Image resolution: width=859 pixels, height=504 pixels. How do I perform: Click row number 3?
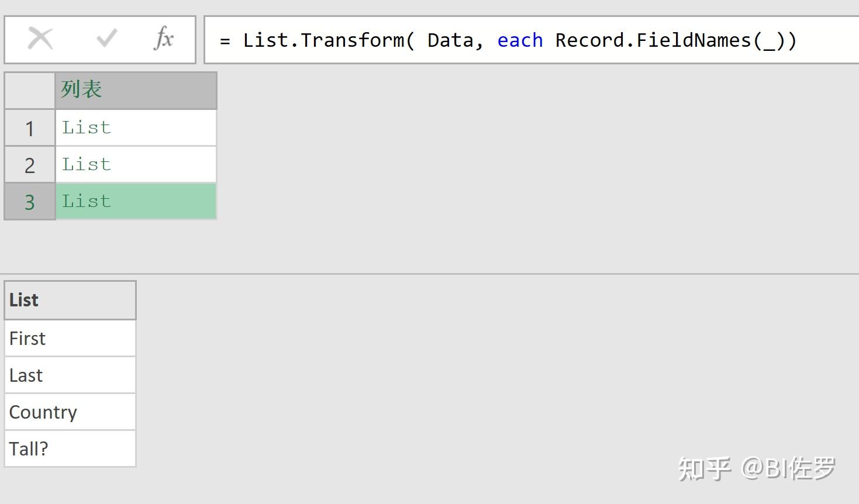click(x=29, y=201)
